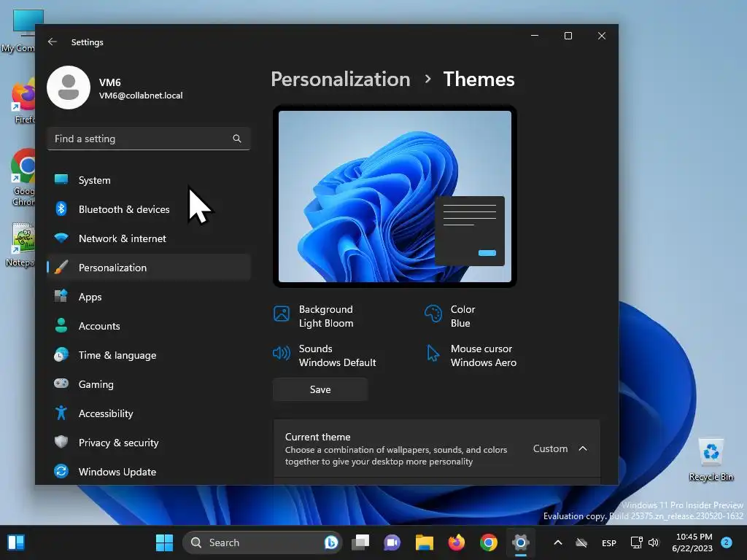Select the Google Chrome desktop shortcut
Viewport: 747px width, 560px height.
(23, 177)
